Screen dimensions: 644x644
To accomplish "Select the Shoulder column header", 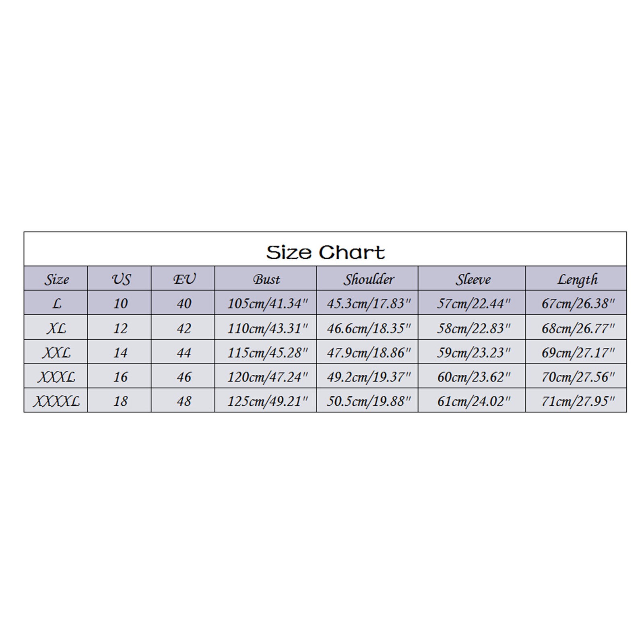I will [367, 279].
